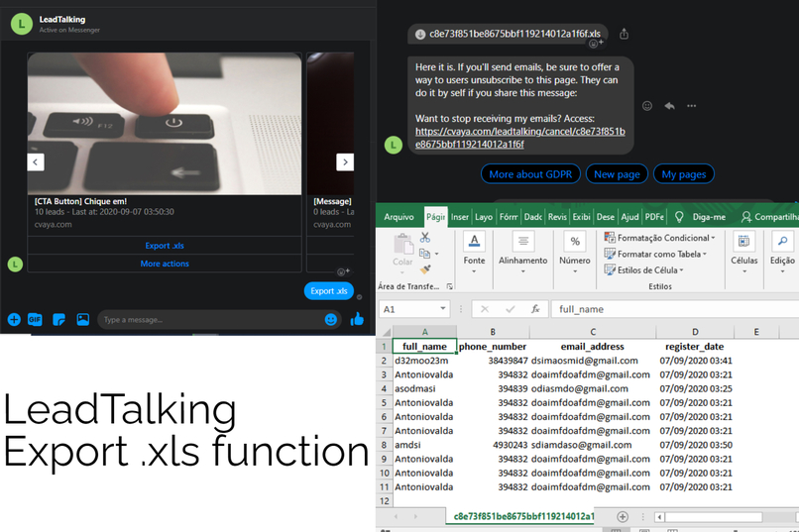Open more options for the message
Viewport: 799px width, 532px height.
pyautogui.click(x=692, y=106)
